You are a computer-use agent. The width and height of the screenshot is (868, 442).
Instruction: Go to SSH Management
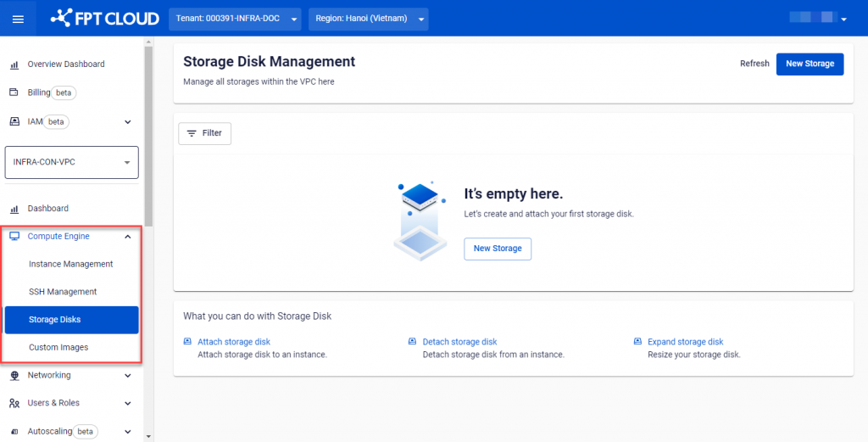pyautogui.click(x=63, y=292)
